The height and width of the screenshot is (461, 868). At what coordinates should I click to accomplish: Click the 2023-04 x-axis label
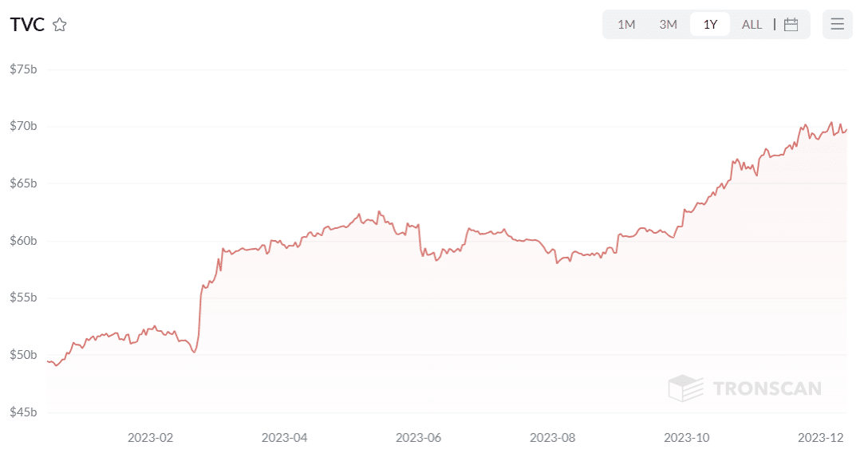[x=285, y=437]
